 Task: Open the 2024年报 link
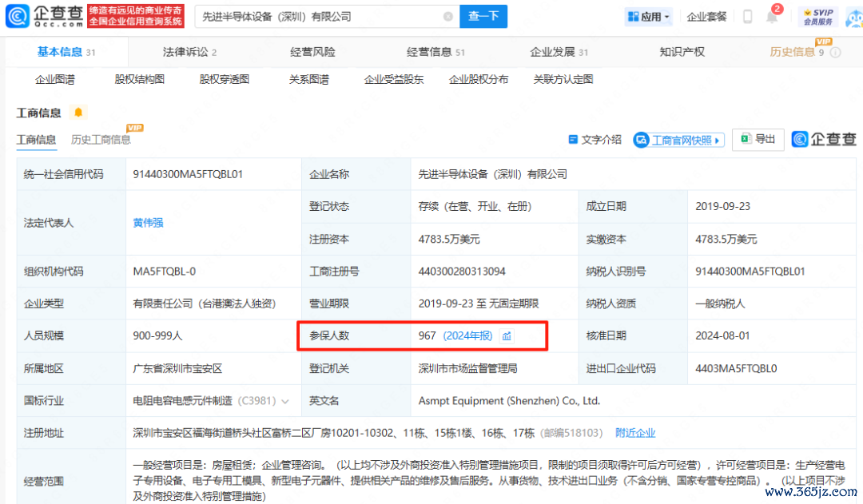pyautogui.click(x=467, y=335)
